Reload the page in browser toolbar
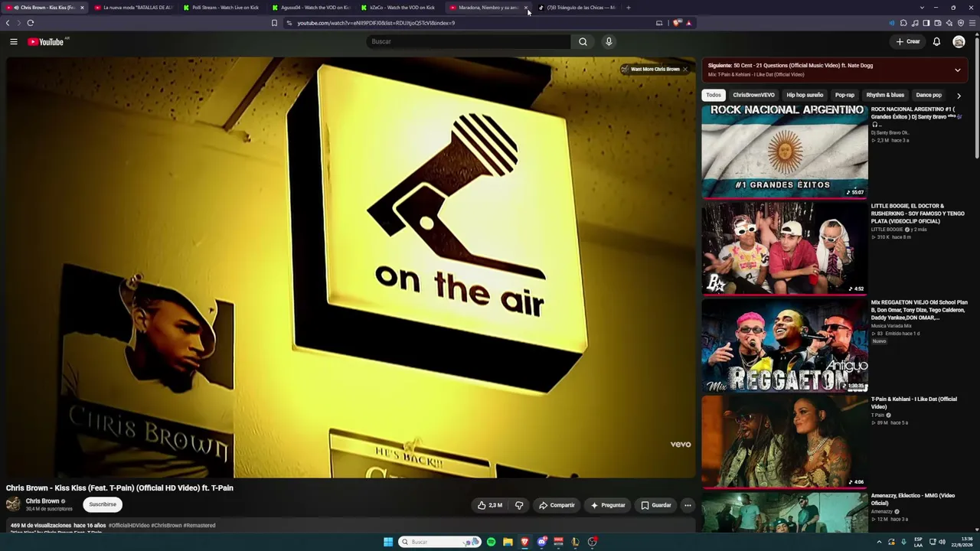Image resolution: width=980 pixels, height=551 pixels. tap(31, 23)
